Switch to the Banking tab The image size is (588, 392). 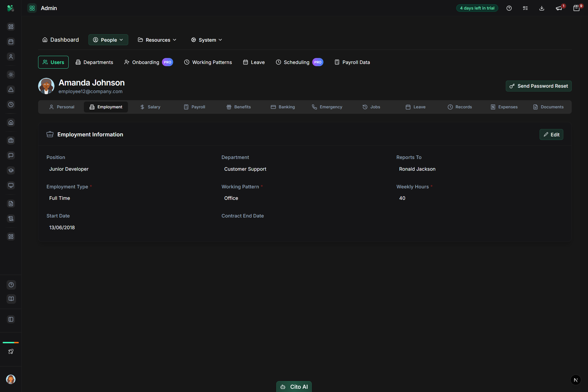click(x=283, y=107)
